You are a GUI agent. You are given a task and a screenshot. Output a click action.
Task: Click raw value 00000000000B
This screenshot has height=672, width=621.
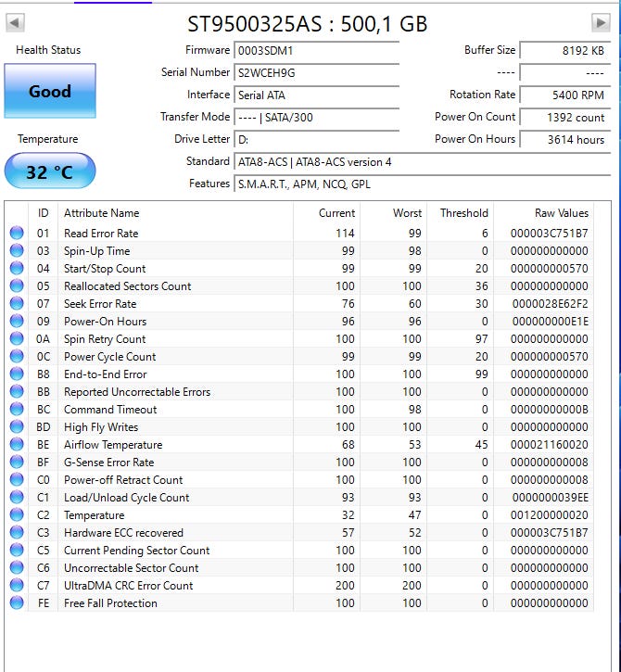point(550,410)
